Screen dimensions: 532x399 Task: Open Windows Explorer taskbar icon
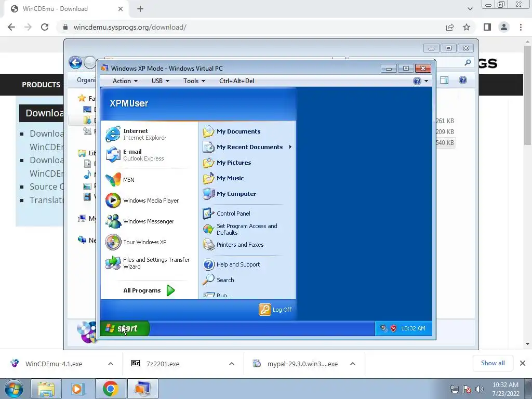(x=46, y=389)
